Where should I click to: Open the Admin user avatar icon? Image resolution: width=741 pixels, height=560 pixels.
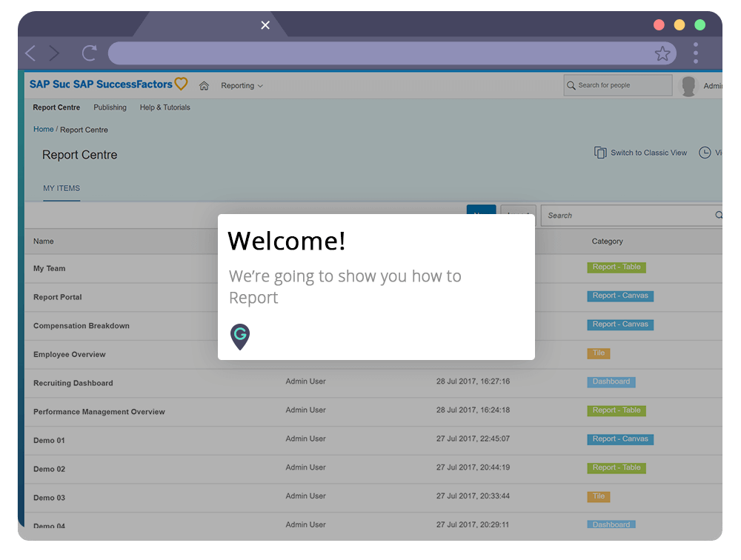pyautogui.click(x=688, y=85)
